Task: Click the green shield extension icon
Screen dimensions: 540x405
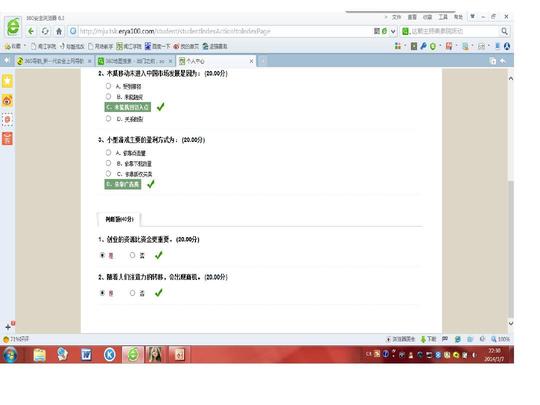Action: (x=433, y=46)
